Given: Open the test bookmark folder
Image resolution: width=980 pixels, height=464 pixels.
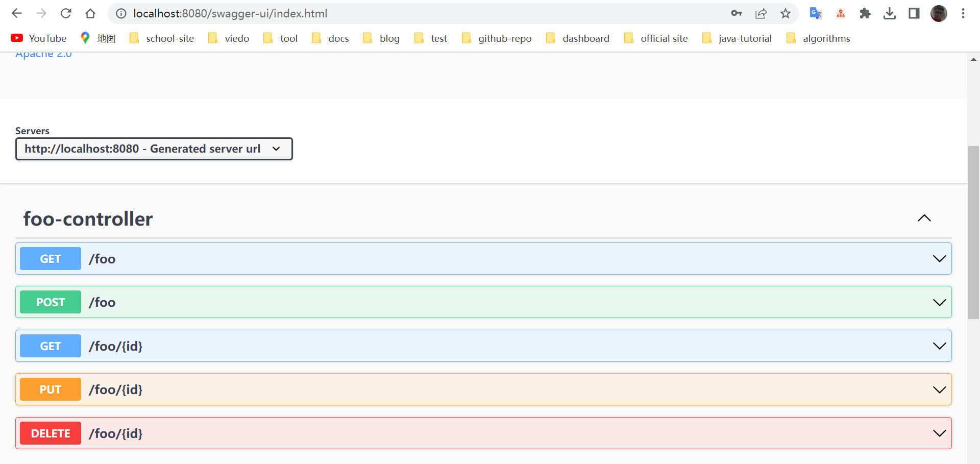Looking at the screenshot, I should [x=431, y=38].
